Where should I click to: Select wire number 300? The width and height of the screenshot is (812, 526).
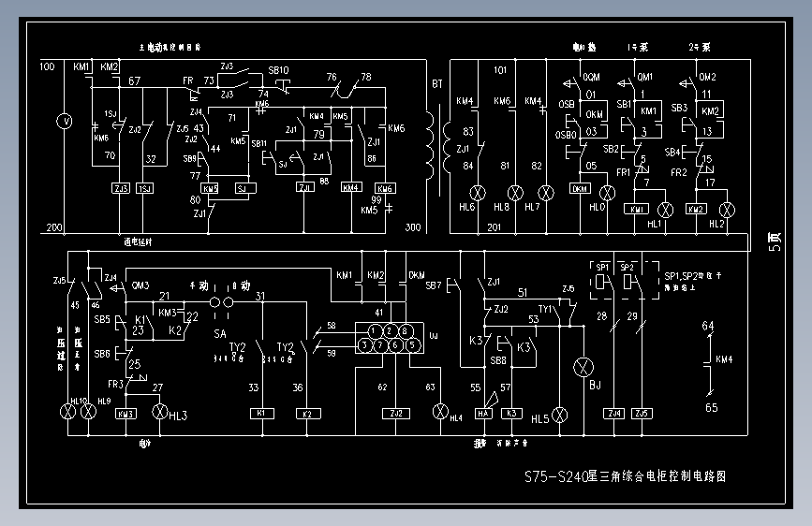pos(413,227)
